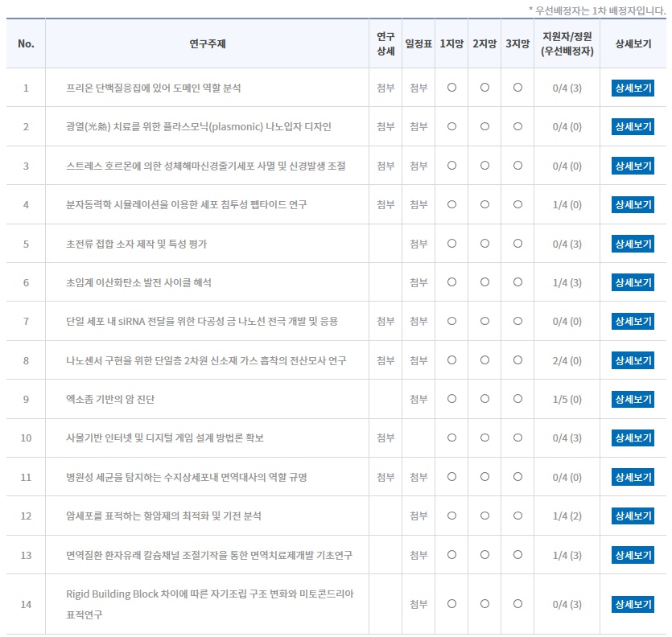Open 일정표 첨부 link in row 12
Image resolution: width=672 pixels, height=637 pixels.
418,516
